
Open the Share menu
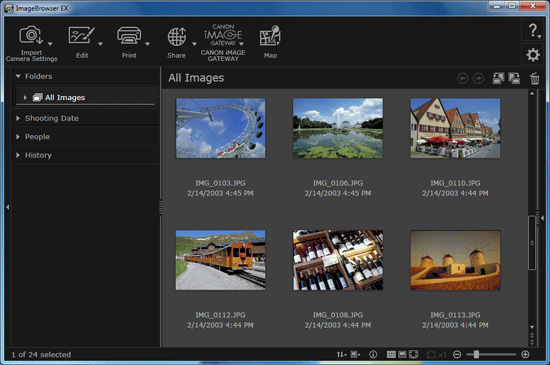point(176,41)
